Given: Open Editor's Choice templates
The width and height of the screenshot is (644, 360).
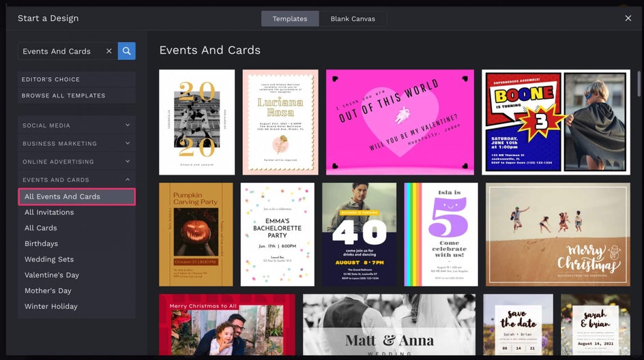Looking at the screenshot, I should click(76, 79).
